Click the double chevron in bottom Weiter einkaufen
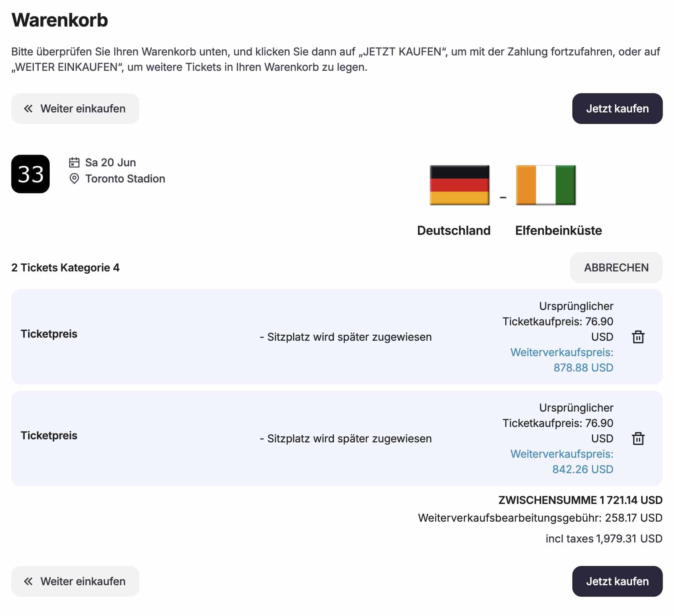Screen dimensions: 674x616 pos(28,581)
